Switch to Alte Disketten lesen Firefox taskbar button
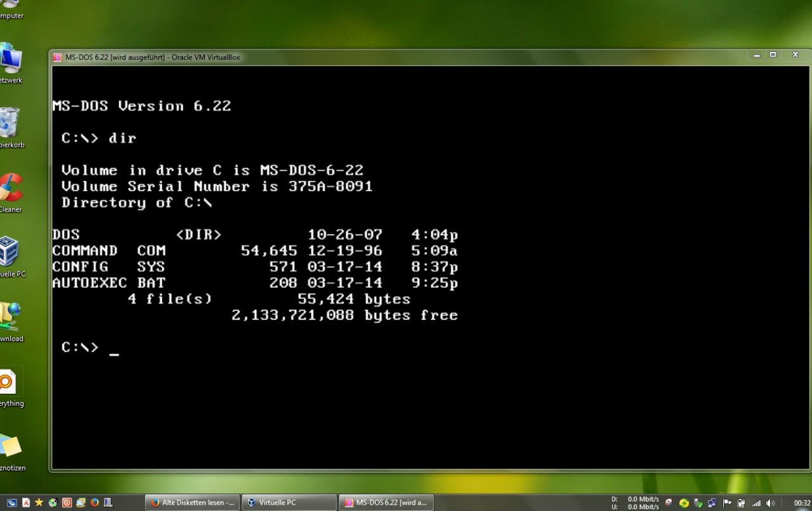 click(x=193, y=503)
